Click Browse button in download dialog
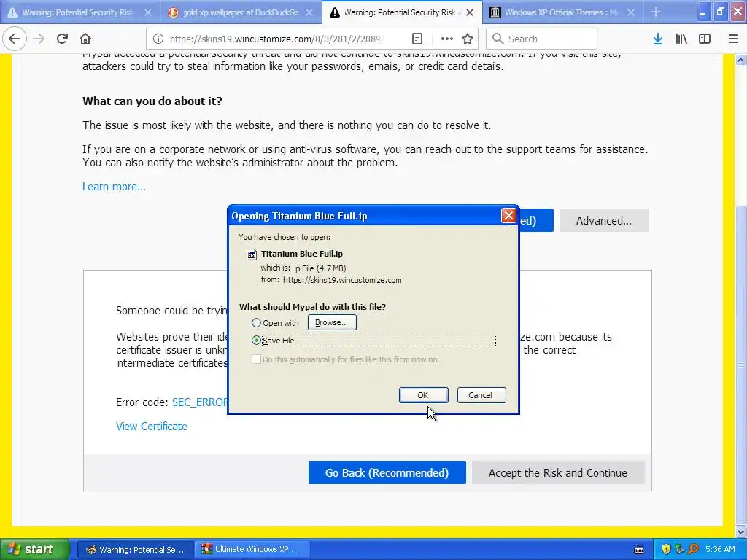747x560 pixels. pyautogui.click(x=332, y=322)
